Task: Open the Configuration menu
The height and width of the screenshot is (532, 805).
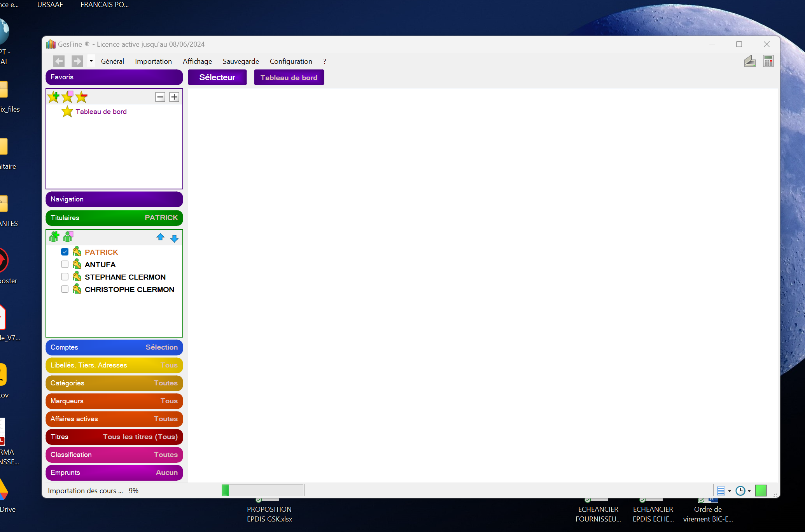Action: (x=290, y=61)
